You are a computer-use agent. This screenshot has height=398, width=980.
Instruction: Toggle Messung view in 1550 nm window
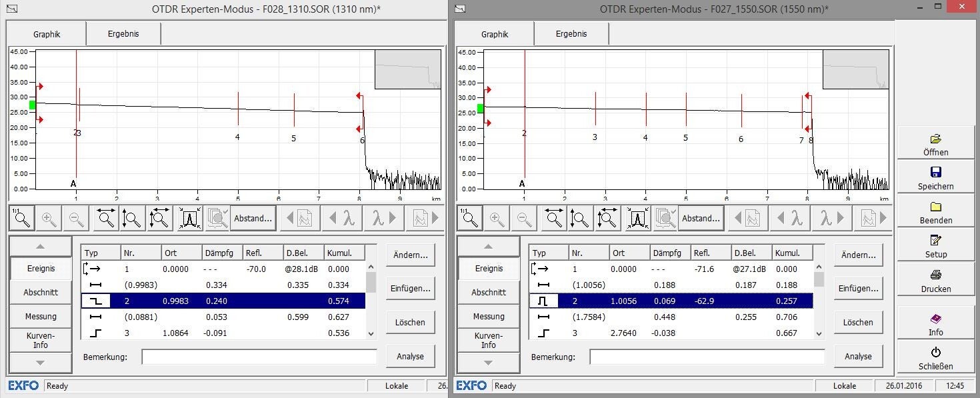click(x=489, y=316)
